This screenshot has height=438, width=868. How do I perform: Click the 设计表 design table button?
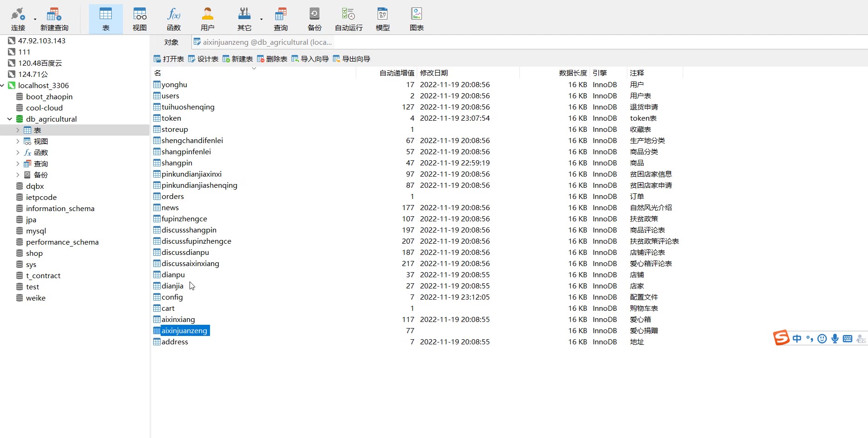(203, 59)
